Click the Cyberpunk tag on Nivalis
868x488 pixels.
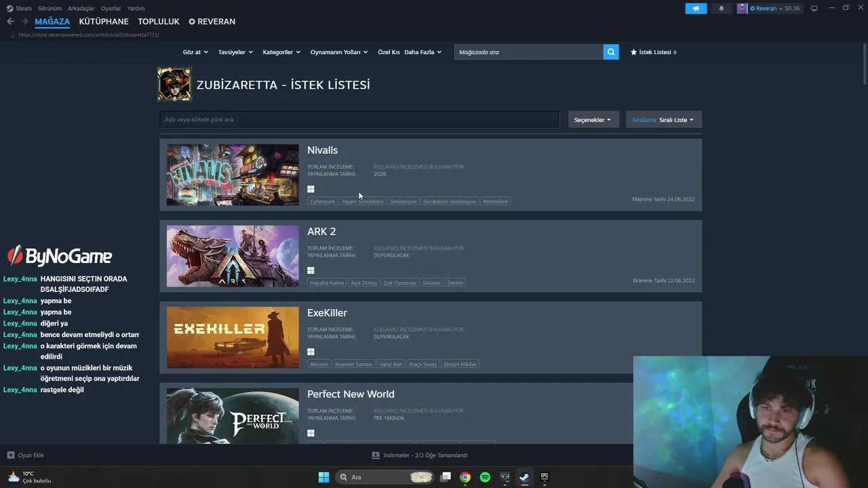click(322, 201)
